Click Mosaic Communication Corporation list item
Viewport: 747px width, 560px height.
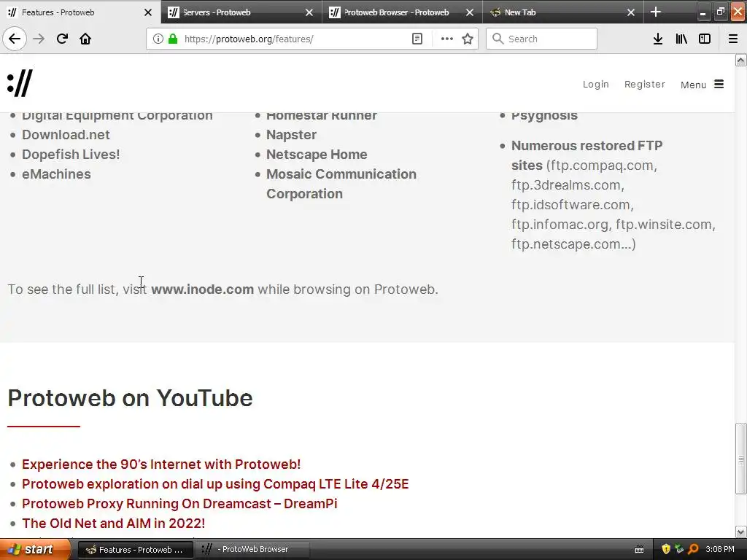coord(341,184)
